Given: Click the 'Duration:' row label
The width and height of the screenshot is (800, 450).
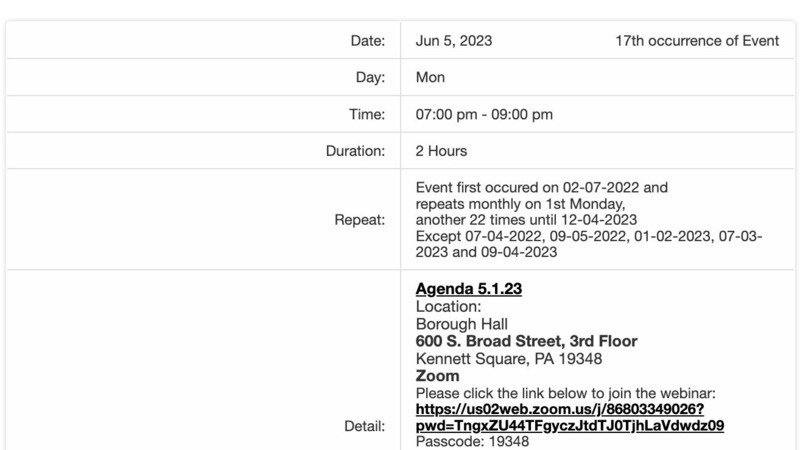Looking at the screenshot, I should tap(355, 151).
